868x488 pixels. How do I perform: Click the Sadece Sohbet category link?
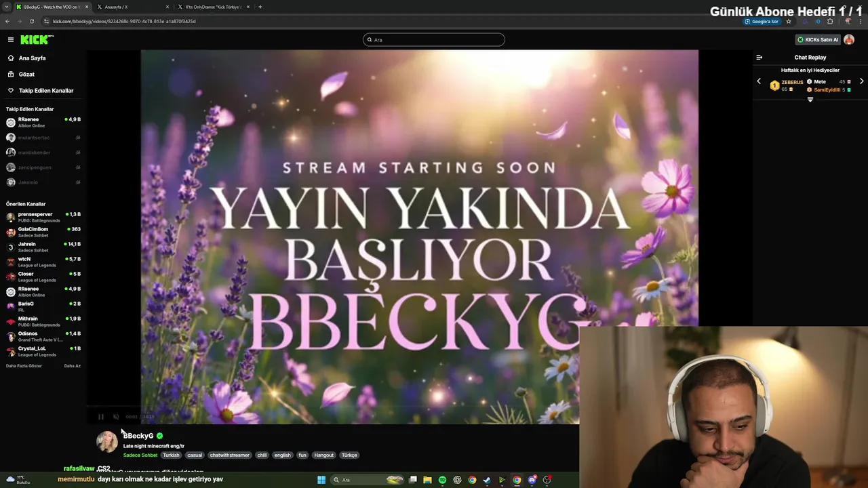140,455
